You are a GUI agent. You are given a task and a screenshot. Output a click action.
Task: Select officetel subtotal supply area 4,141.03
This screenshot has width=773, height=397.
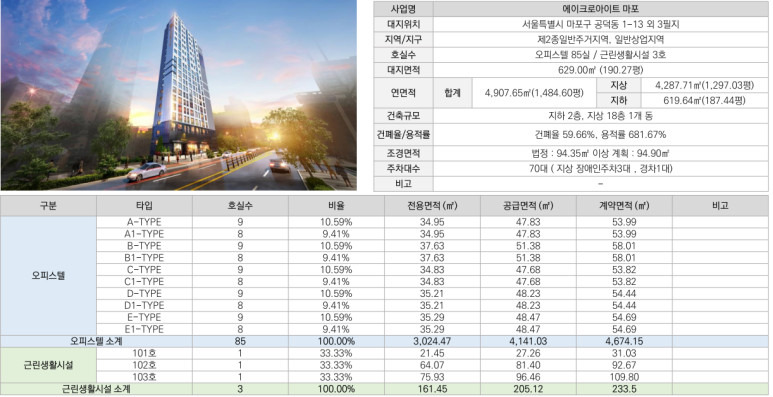[528, 341]
